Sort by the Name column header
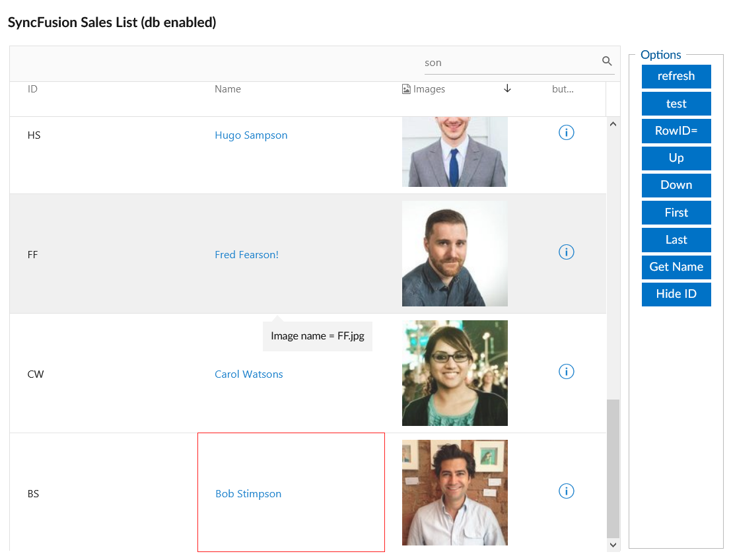Image resolution: width=731 pixels, height=560 pixels. 228,89
